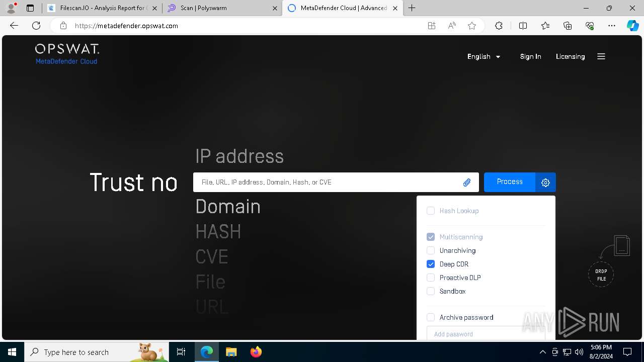Viewport: 644px width, 362px height.
Task: Open File Explorer from taskbar
Action: click(231, 352)
